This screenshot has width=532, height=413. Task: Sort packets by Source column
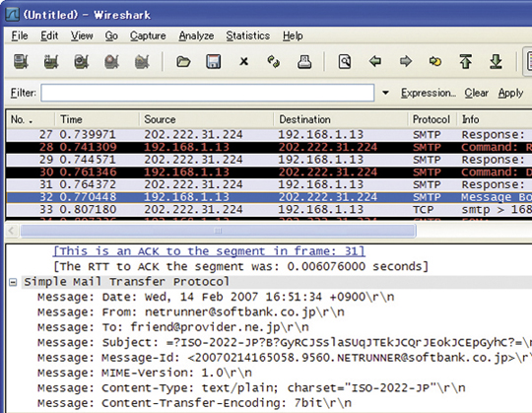coord(206,119)
